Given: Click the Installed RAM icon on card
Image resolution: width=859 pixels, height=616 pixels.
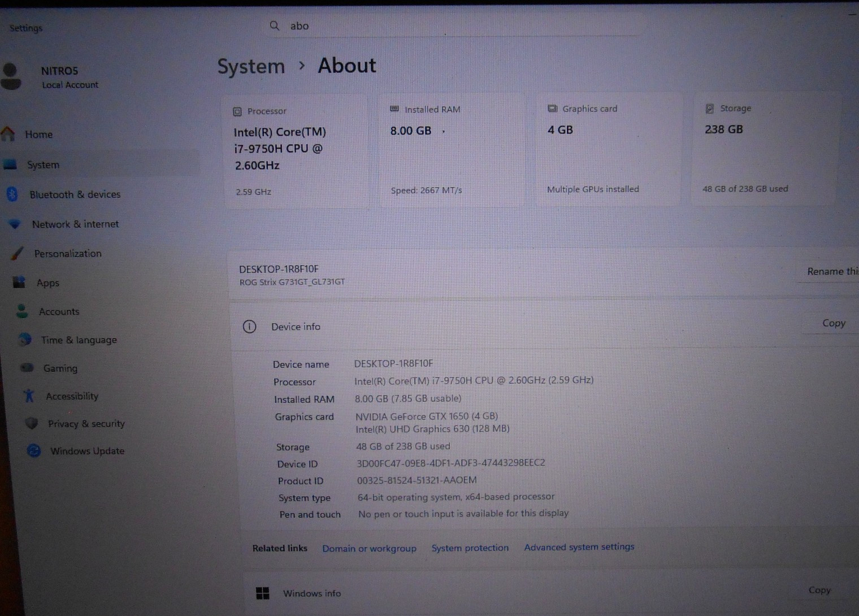Looking at the screenshot, I should [394, 109].
